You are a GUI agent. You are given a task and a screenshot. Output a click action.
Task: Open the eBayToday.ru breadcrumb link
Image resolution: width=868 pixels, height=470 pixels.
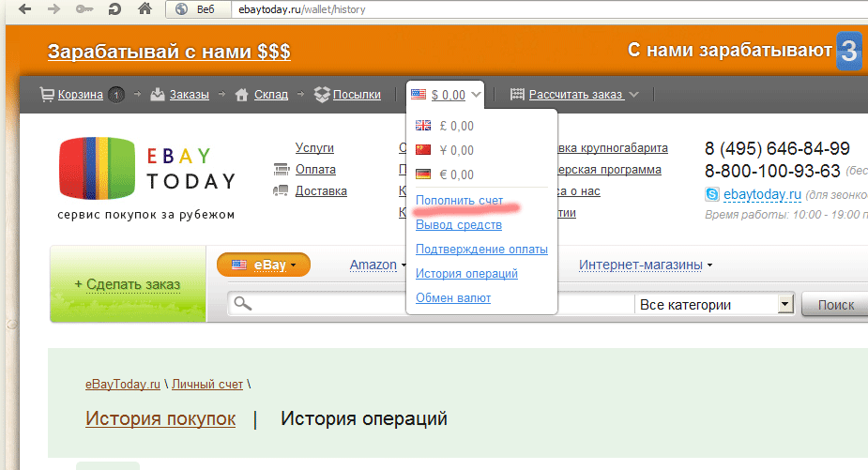click(123, 385)
